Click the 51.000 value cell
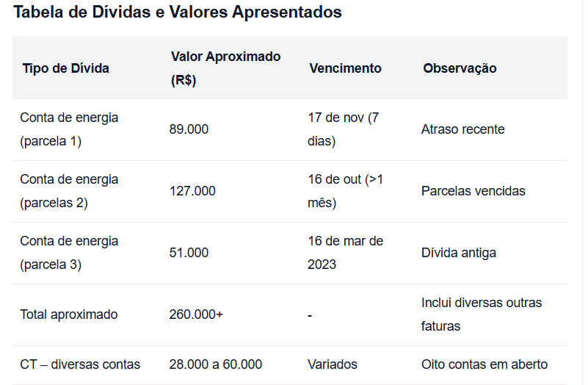Viewport: 588px width, 385px height. (189, 253)
